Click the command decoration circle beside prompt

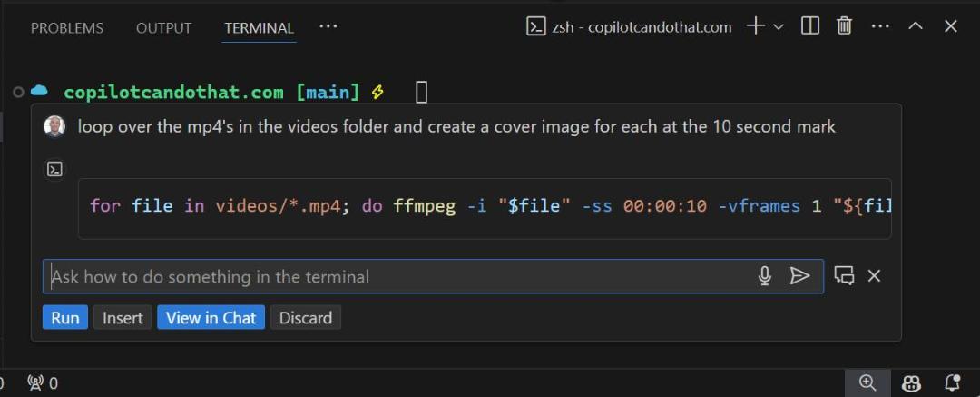pyautogui.click(x=18, y=93)
